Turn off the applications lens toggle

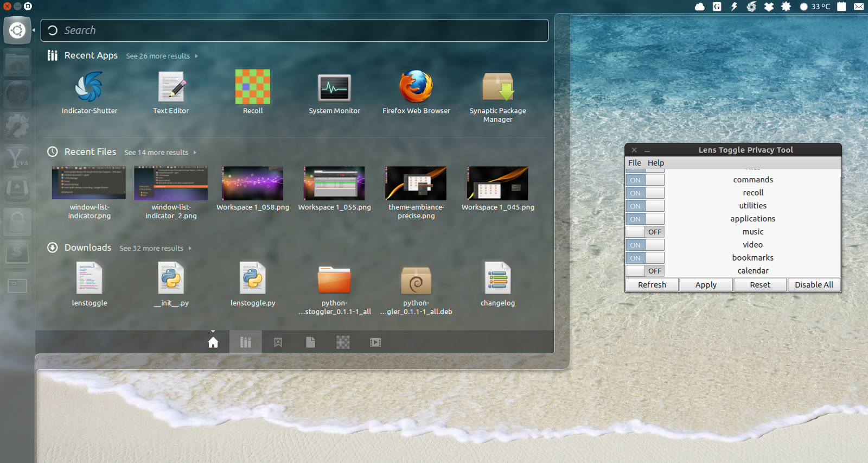click(x=645, y=219)
